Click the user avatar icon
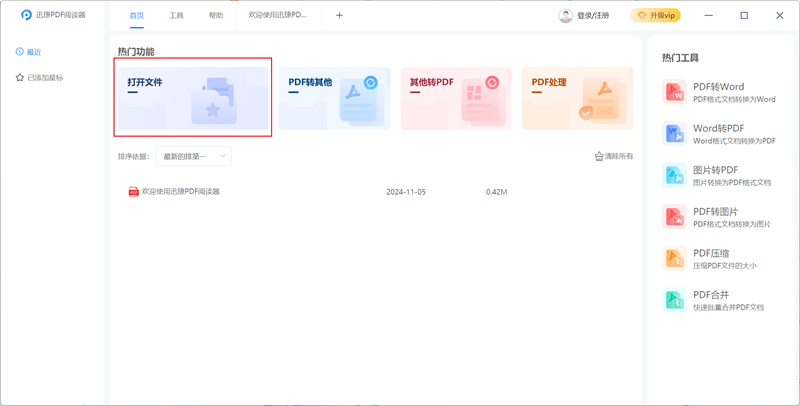This screenshot has height=406, width=800. [x=565, y=16]
